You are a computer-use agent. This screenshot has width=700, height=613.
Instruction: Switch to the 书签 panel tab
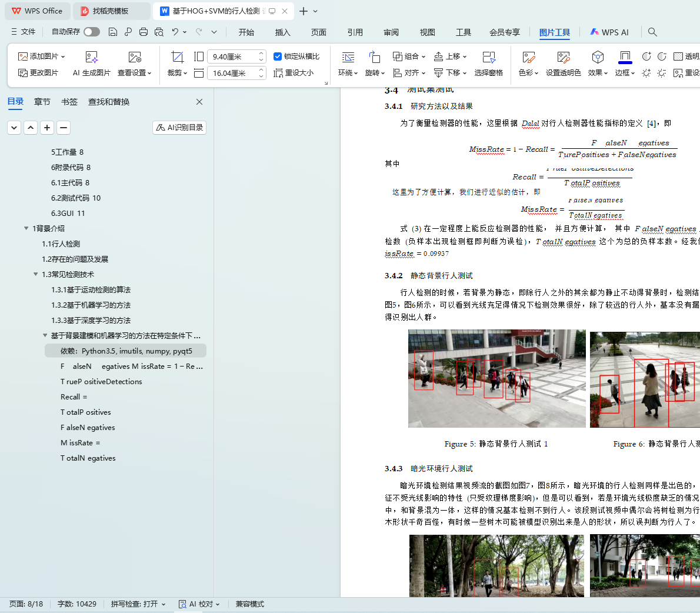pyautogui.click(x=69, y=102)
